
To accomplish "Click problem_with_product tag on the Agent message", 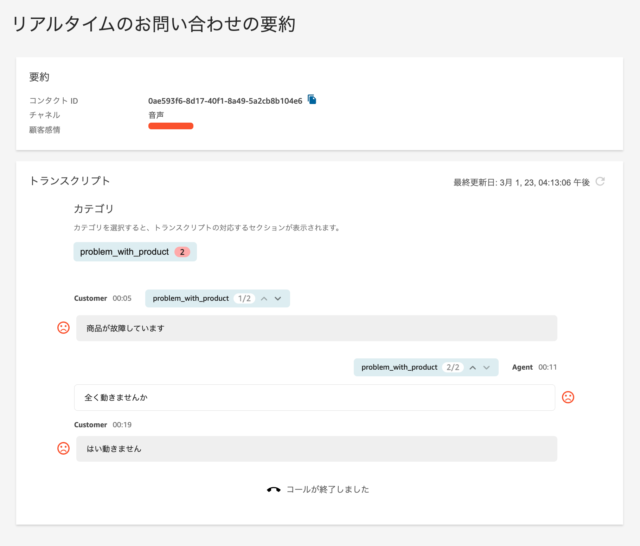I will pos(399,367).
